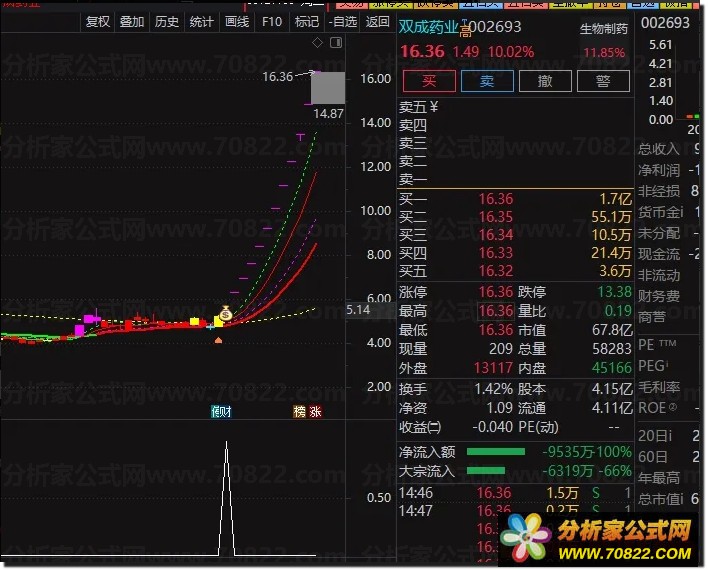Click the stock name 双成药业

(428, 27)
